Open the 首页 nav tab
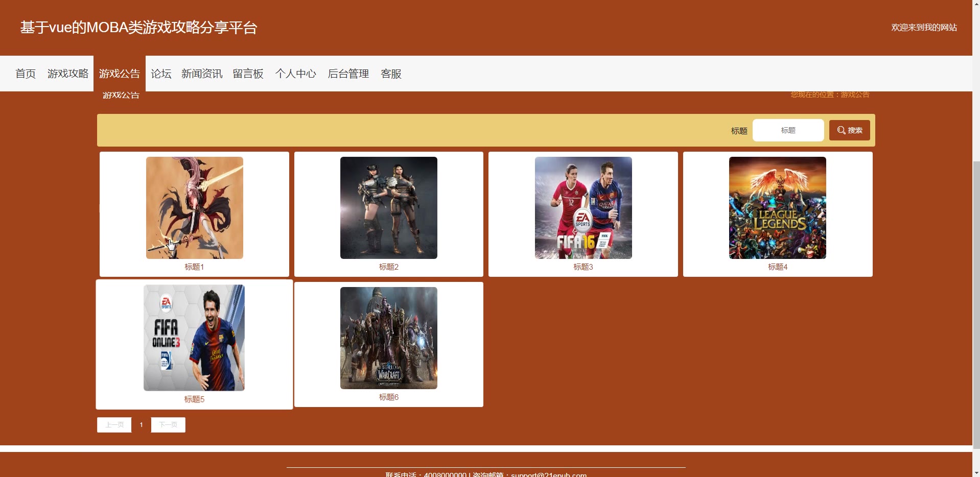The height and width of the screenshot is (477, 980). tap(26, 74)
